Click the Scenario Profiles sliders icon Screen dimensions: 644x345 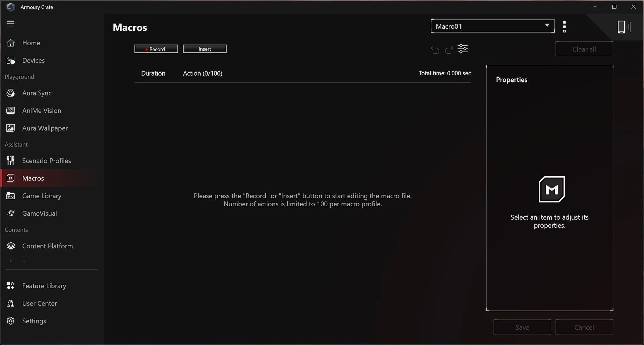click(11, 161)
